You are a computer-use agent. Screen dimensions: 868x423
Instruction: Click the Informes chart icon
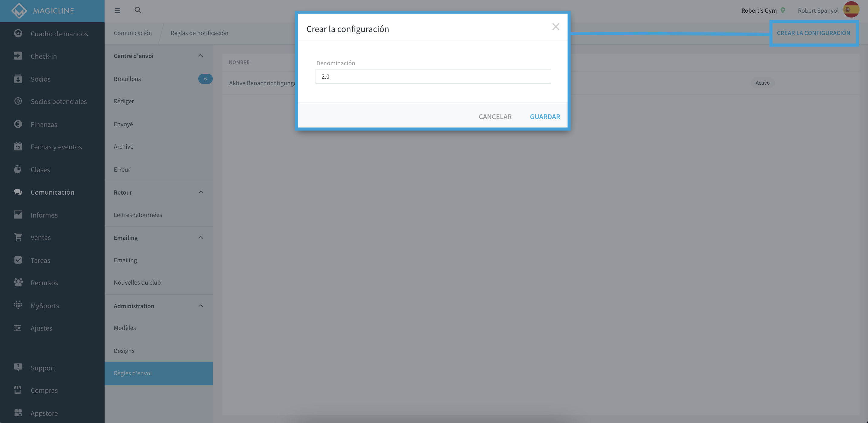click(x=18, y=215)
